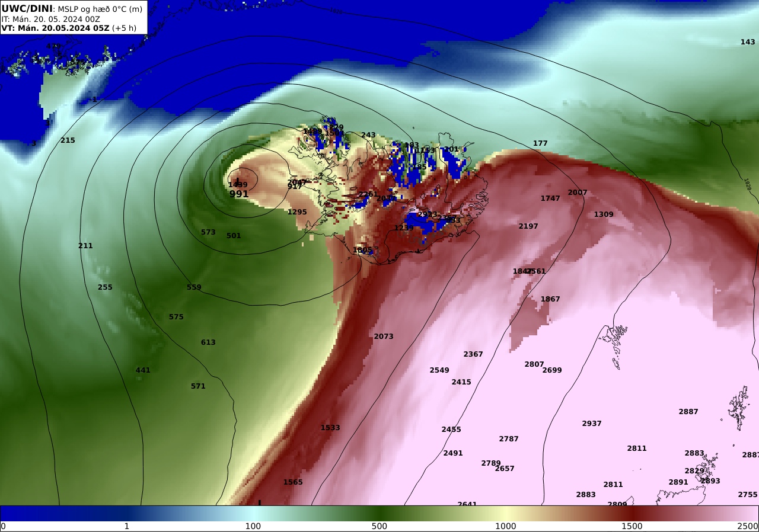Click the height value 501

(234, 236)
